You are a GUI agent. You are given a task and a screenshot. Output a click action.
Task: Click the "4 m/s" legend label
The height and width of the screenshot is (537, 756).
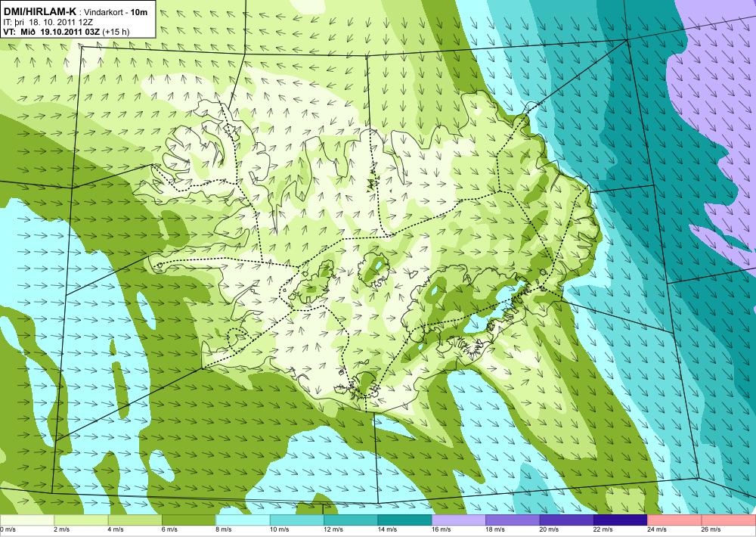coord(115,529)
